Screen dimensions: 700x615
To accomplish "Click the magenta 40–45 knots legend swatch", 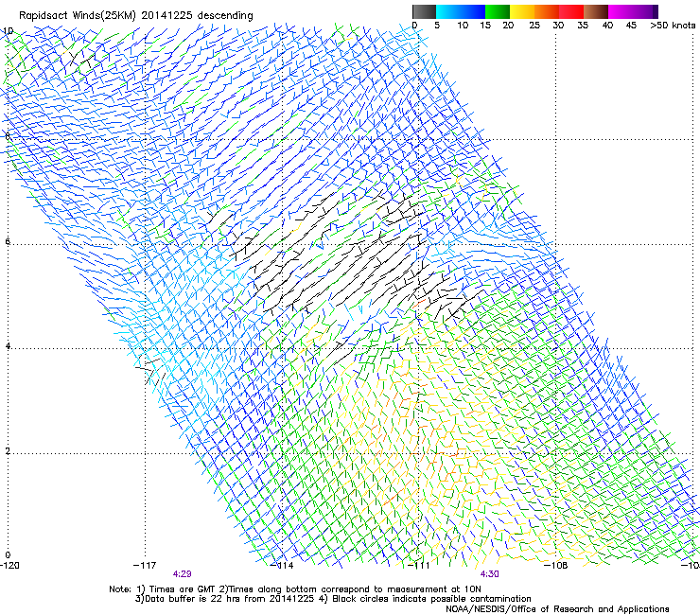I will pos(621,11).
